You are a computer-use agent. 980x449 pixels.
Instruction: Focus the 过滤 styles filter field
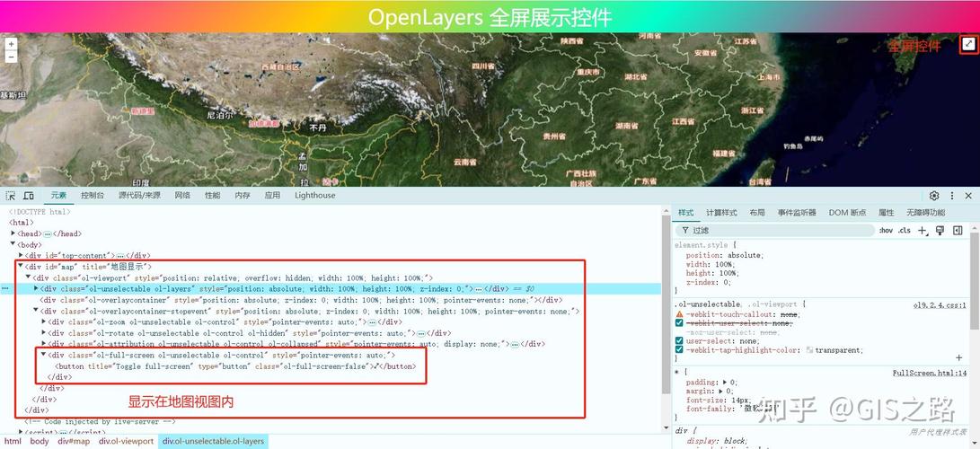click(775, 231)
